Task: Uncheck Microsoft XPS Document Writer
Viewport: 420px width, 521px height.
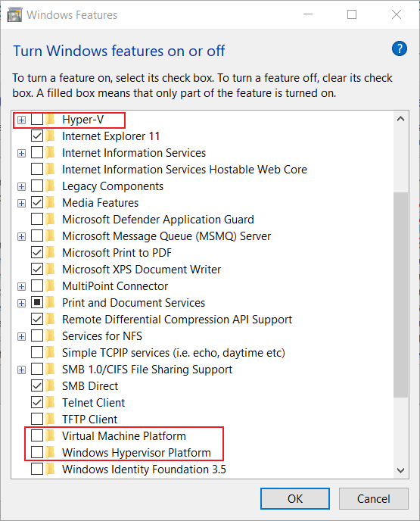Action: tap(37, 269)
